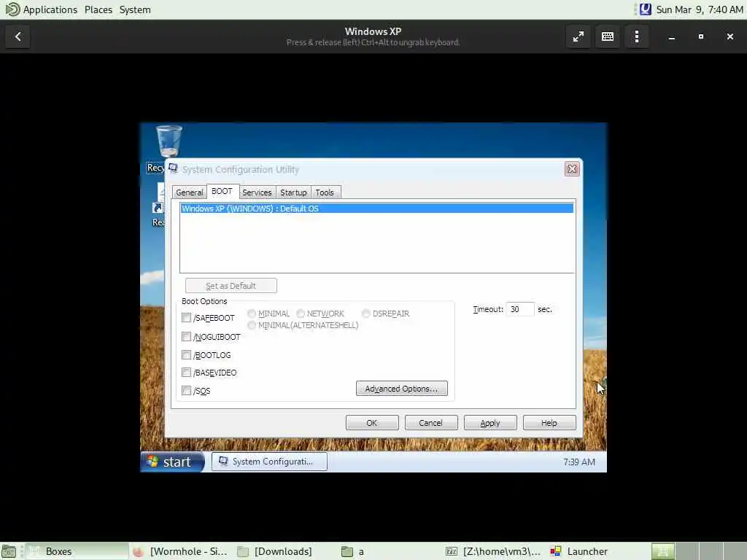Select the BOOT tab
This screenshot has width=747, height=560.
point(222,191)
